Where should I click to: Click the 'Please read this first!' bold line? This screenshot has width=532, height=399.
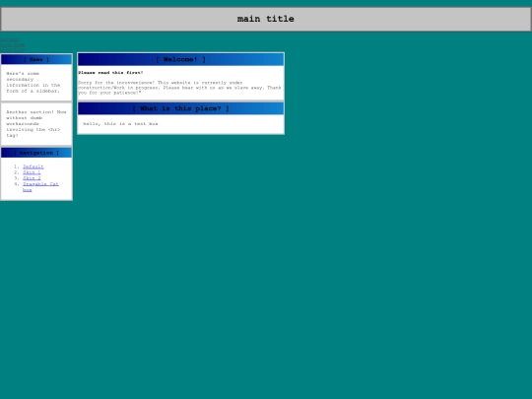[x=110, y=73]
